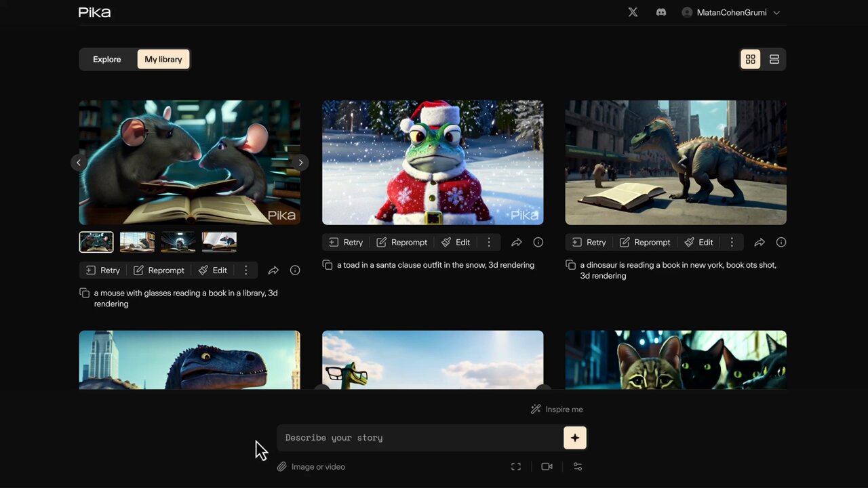Open more options for mouse video
Screen dimensions: 868x488
pos(245,270)
